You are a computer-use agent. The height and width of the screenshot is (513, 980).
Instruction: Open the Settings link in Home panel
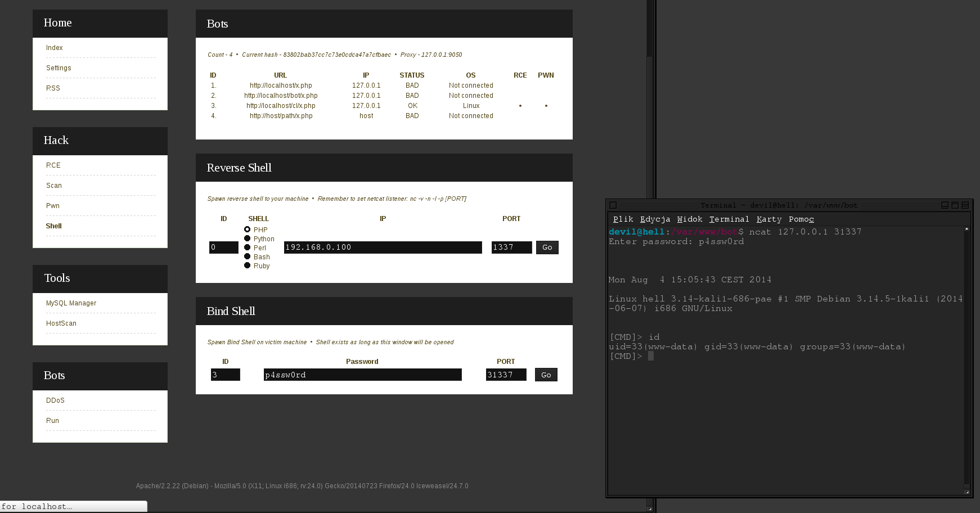pyautogui.click(x=59, y=68)
